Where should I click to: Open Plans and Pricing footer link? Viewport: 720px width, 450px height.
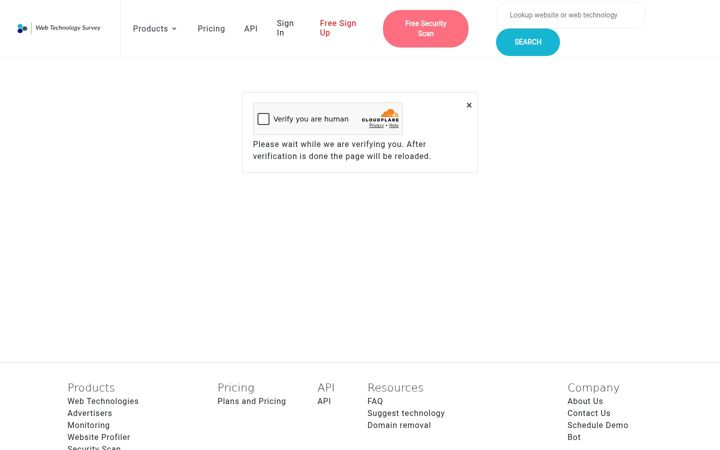point(252,401)
